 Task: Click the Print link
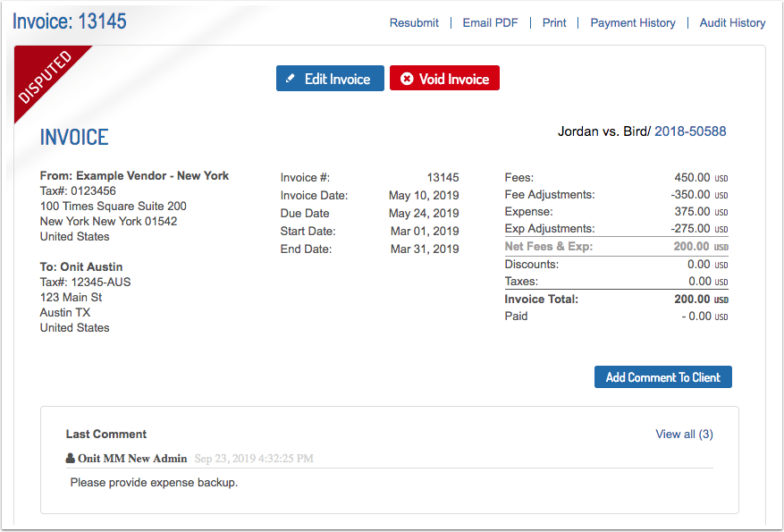(554, 23)
